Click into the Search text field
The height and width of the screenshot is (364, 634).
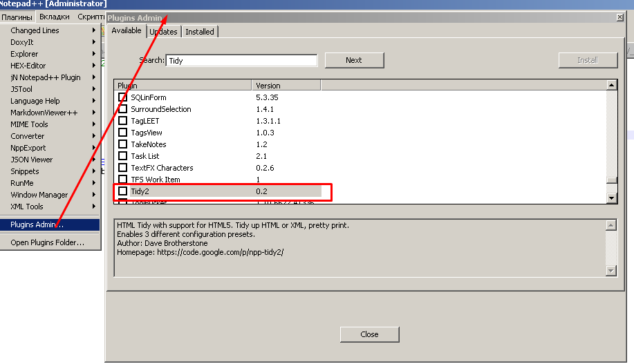[x=241, y=61]
